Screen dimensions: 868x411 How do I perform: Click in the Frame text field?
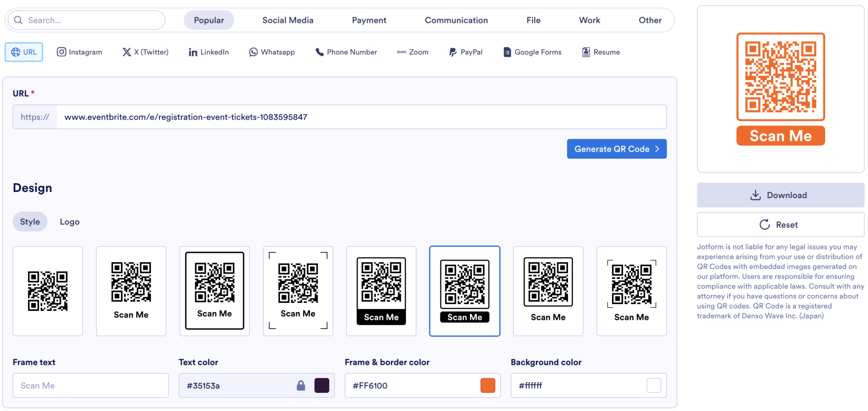tap(90, 385)
